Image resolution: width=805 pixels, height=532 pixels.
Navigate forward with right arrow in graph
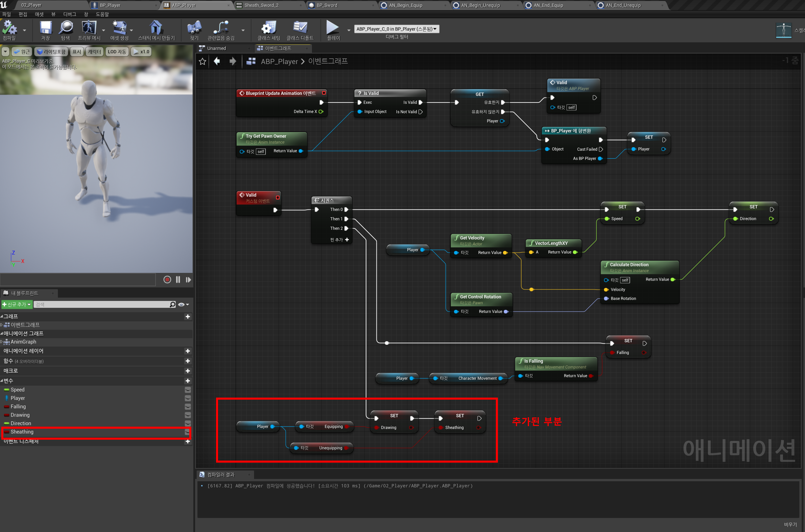232,61
